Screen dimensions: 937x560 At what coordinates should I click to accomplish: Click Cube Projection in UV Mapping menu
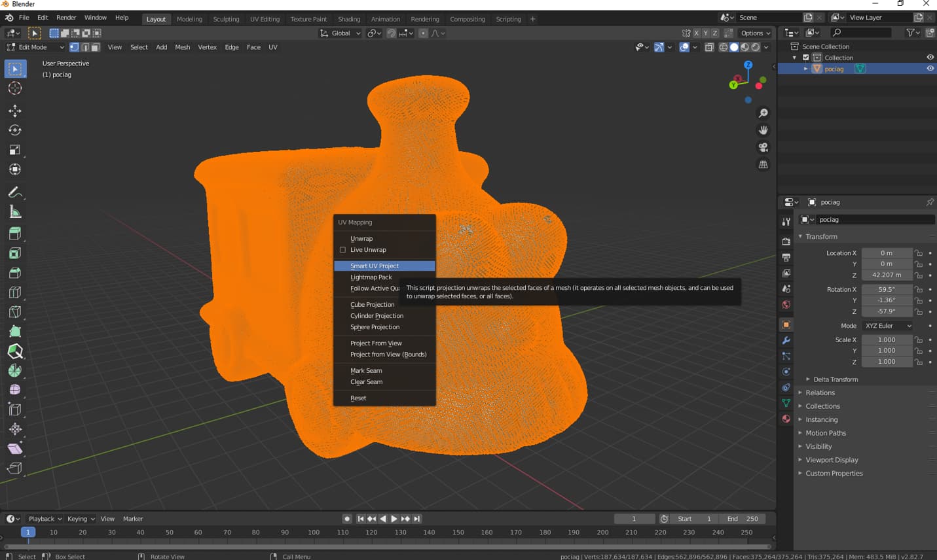[372, 304]
